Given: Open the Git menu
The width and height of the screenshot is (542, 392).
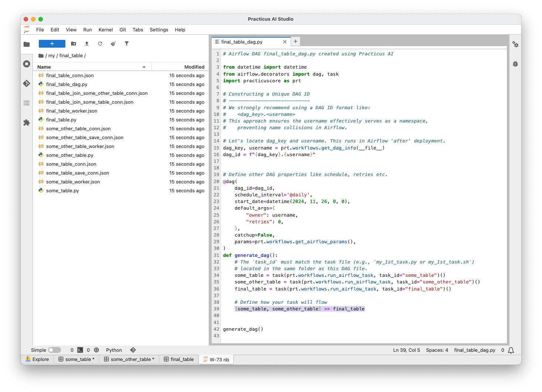Looking at the screenshot, I should tap(123, 30).
